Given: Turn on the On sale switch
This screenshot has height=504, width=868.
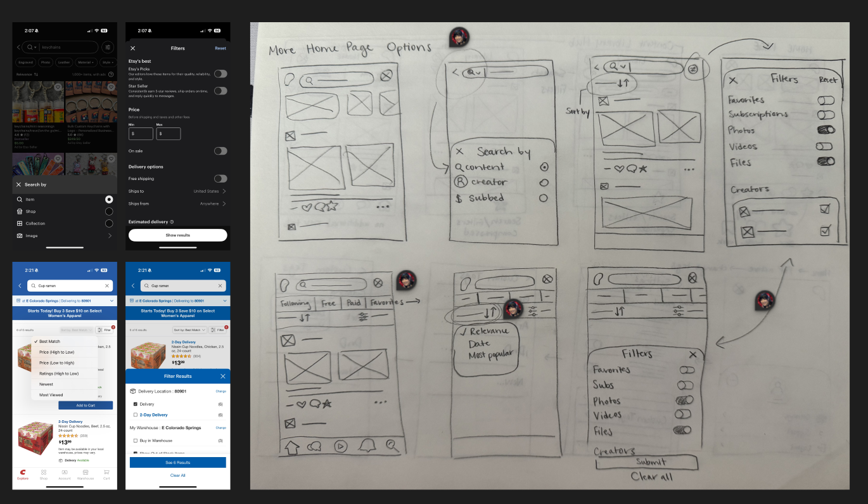Looking at the screenshot, I should pos(220,150).
